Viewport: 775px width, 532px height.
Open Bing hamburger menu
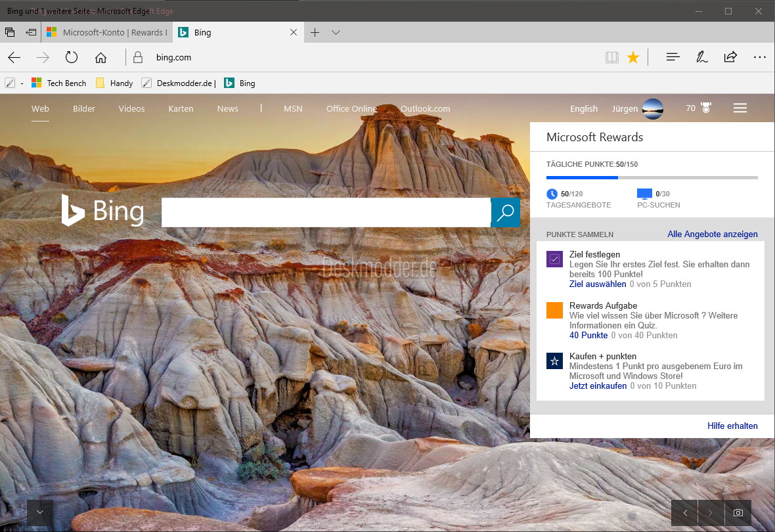(740, 108)
